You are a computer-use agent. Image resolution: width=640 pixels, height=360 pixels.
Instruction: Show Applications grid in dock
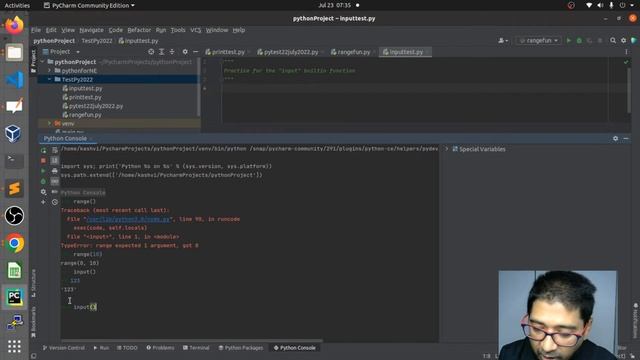coord(14,347)
